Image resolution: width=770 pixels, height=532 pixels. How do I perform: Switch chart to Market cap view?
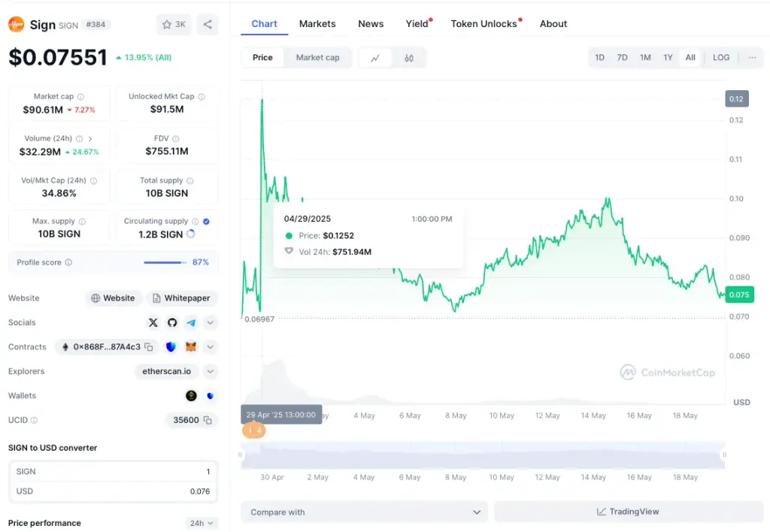[318, 57]
